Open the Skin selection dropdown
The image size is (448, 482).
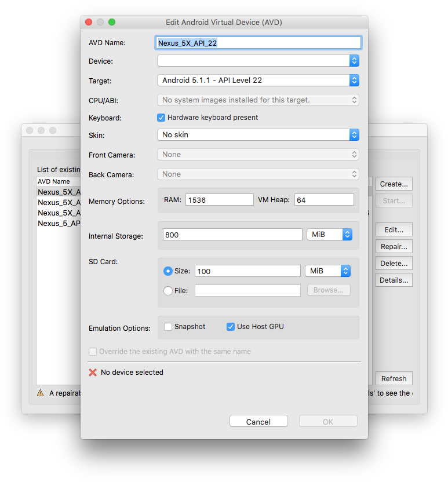[258, 135]
